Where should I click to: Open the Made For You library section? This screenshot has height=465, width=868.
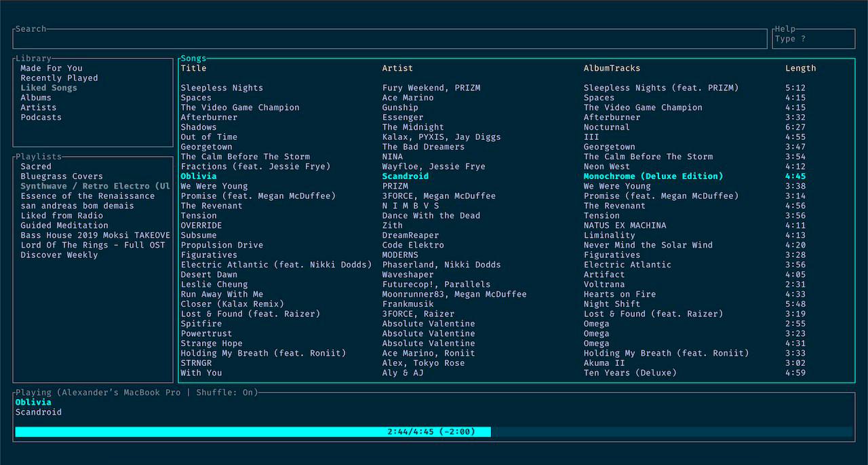coord(52,68)
